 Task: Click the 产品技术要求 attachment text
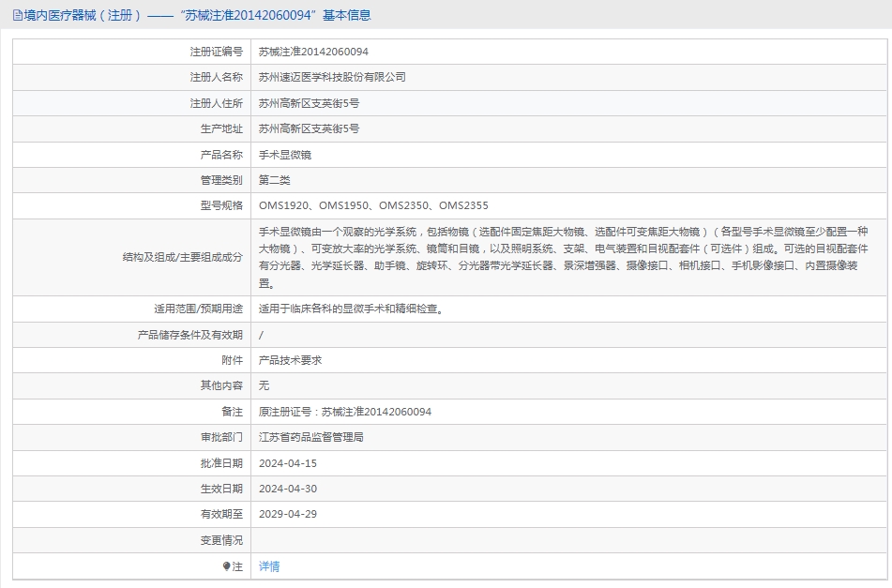pyautogui.click(x=290, y=360)
